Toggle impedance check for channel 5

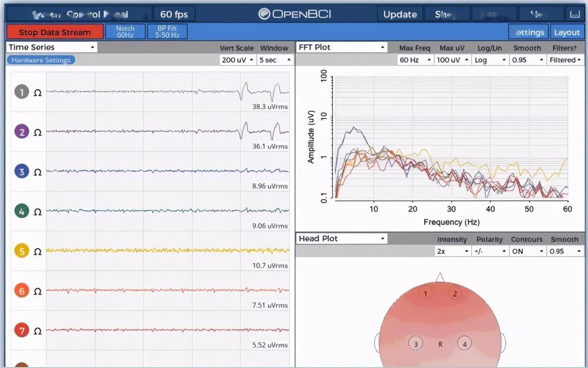(x=38, y=252)
